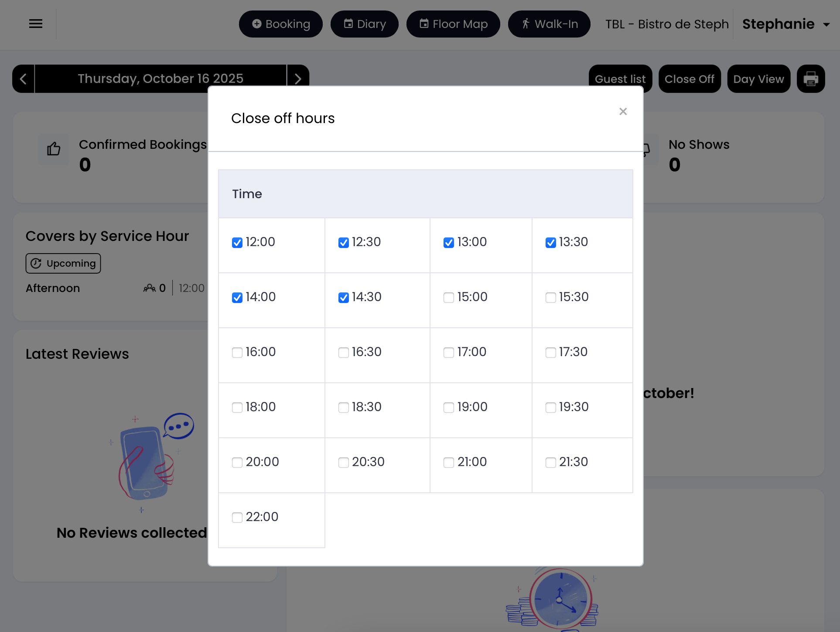The image size is (840, 632).
Task: Open Thursday, October 16 2025 date picker
Action: [x=160, y=79]
